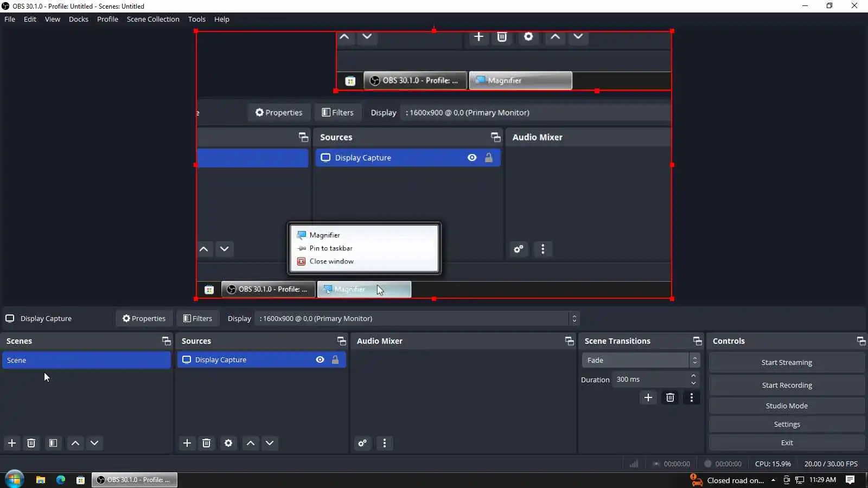Open source properties gear in the bottom Sources dock
Viewport: 868px width, 488px height.
pyautogui.click(x=228, y=443)
